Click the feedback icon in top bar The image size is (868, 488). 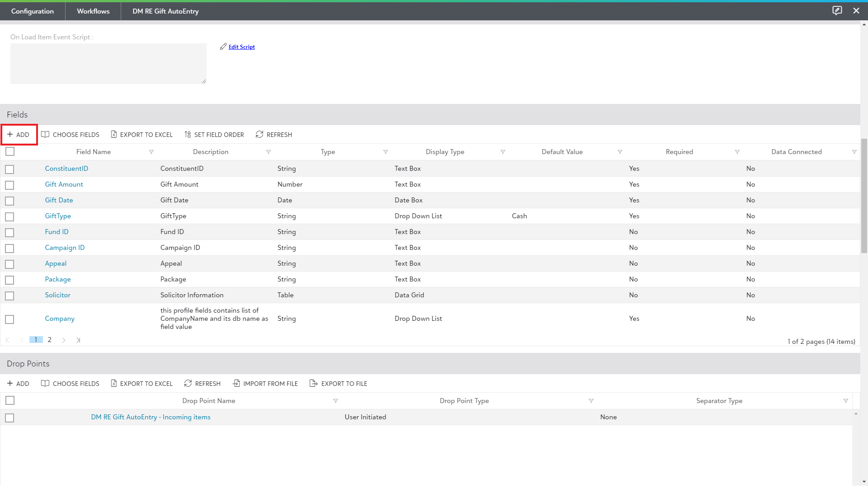837,11
